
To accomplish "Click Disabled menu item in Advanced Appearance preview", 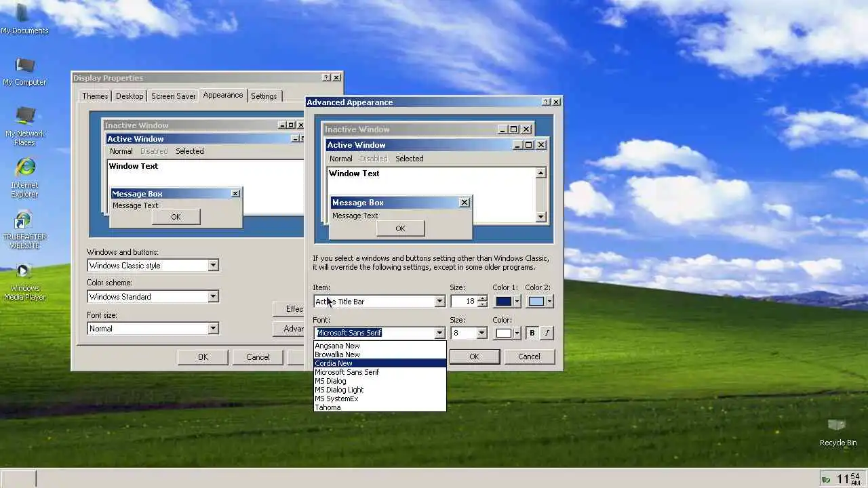I will 373,159.
